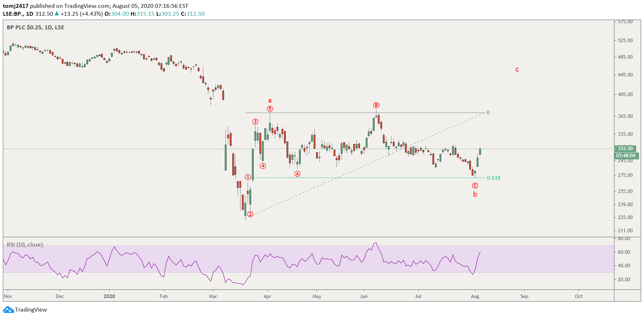Click the 575.00 price axis label

(625, 22)
